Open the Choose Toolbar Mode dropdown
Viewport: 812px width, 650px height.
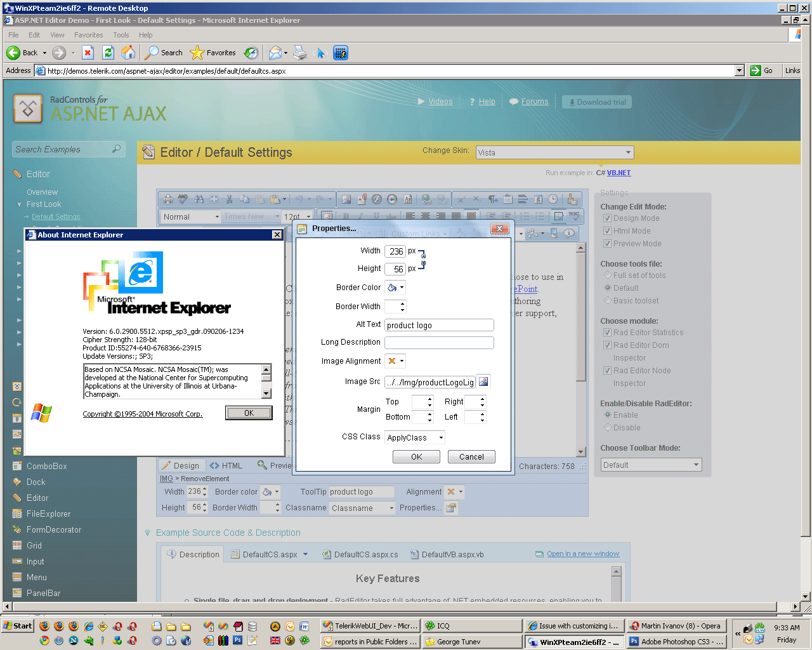tap(651, 465)
